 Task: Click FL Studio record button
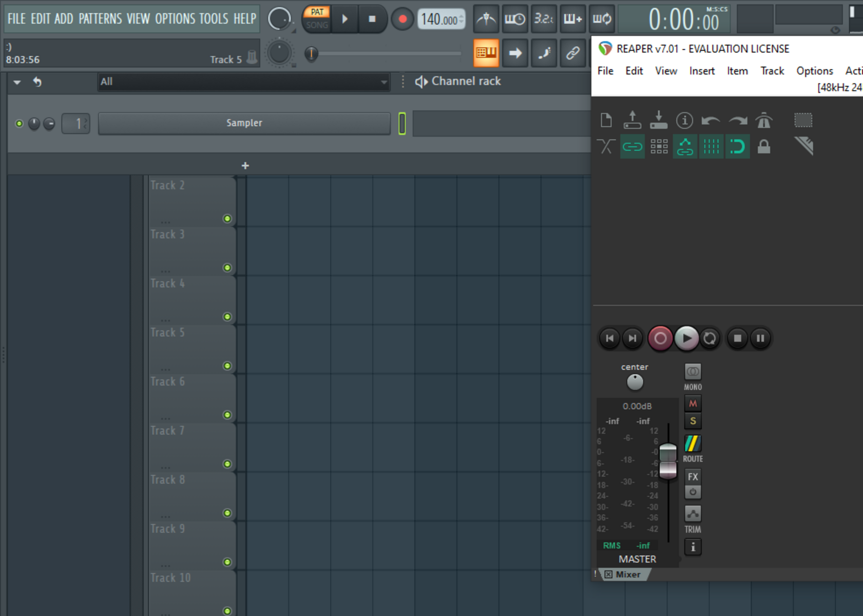pos(402,20)
